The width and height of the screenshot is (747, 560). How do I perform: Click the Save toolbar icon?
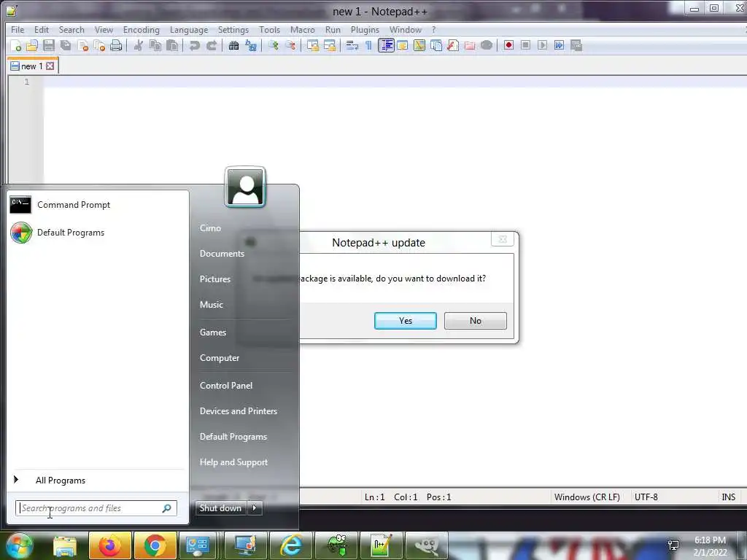pos(49,46)
